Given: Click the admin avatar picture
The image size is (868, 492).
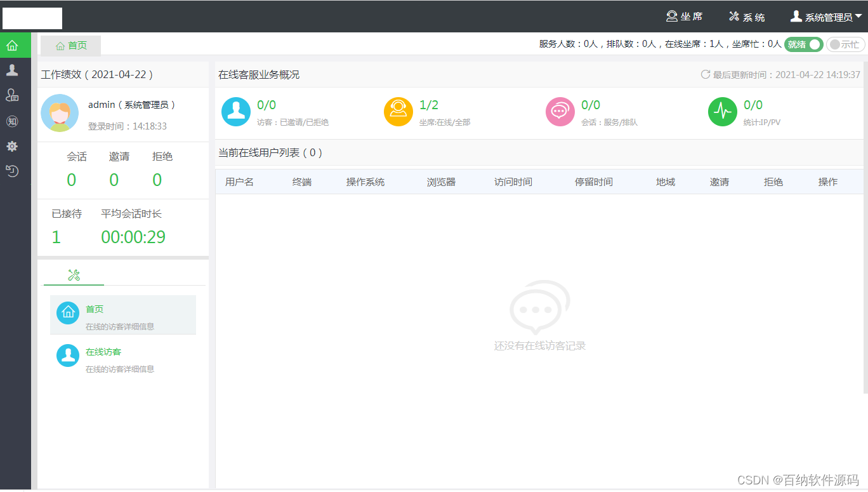Looking at the screenshot, I should pos(60,113).
